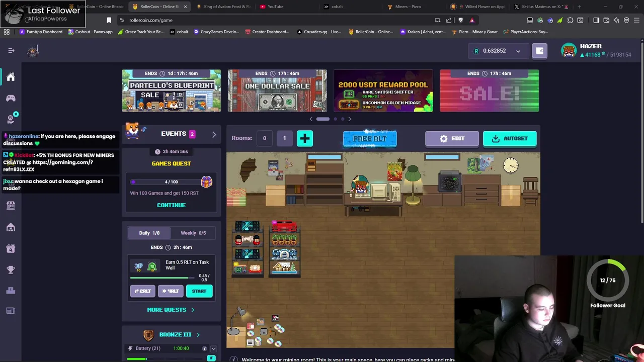644x362 pixels.
Task: Open the news sidebar icon
Action: click(x=11, y=311)
